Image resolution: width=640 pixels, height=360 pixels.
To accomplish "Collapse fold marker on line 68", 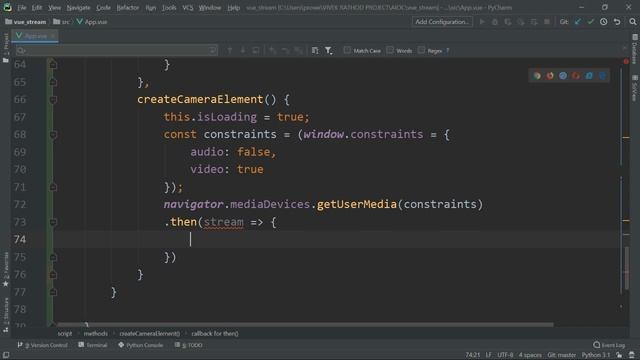I will click(x=53, y=135).
